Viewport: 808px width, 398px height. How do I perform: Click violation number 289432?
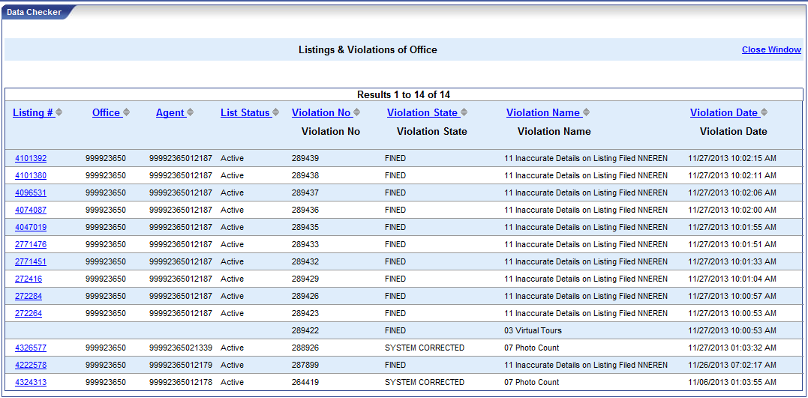pyautogui.click(x=305, y=261)
